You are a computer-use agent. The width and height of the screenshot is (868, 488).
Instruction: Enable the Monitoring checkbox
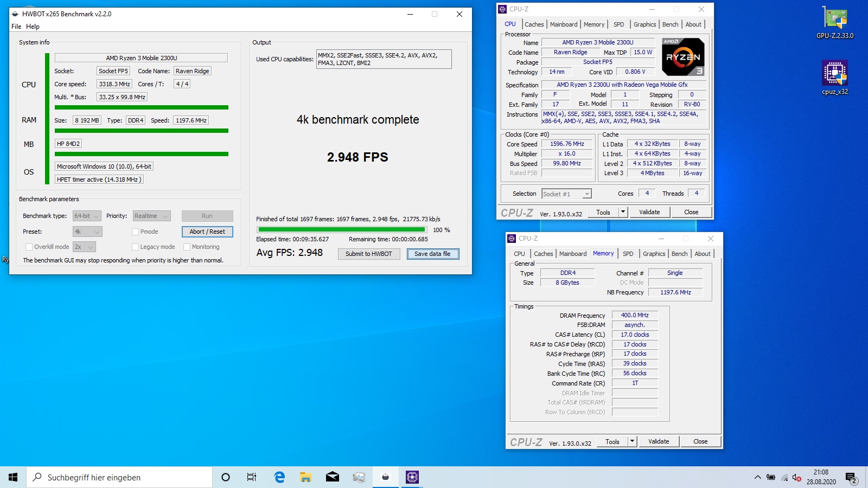(187, 247)
